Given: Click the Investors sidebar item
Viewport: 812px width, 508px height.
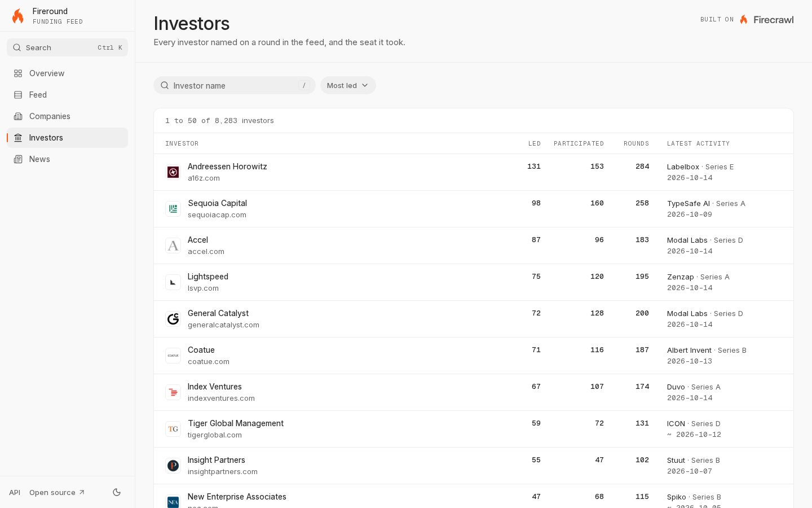Looking at the screenshot, I should tap(67, 138).
